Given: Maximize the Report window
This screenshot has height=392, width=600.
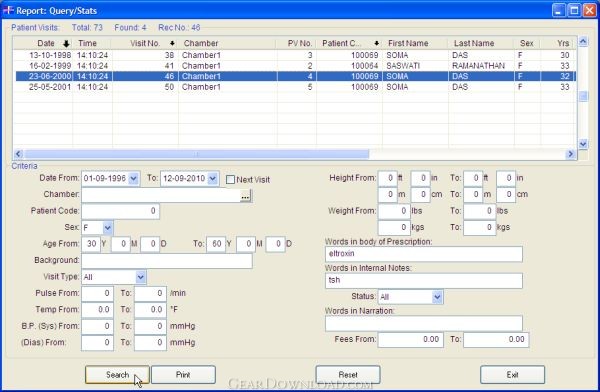Looking at the screenshot, I should point(574,10).
